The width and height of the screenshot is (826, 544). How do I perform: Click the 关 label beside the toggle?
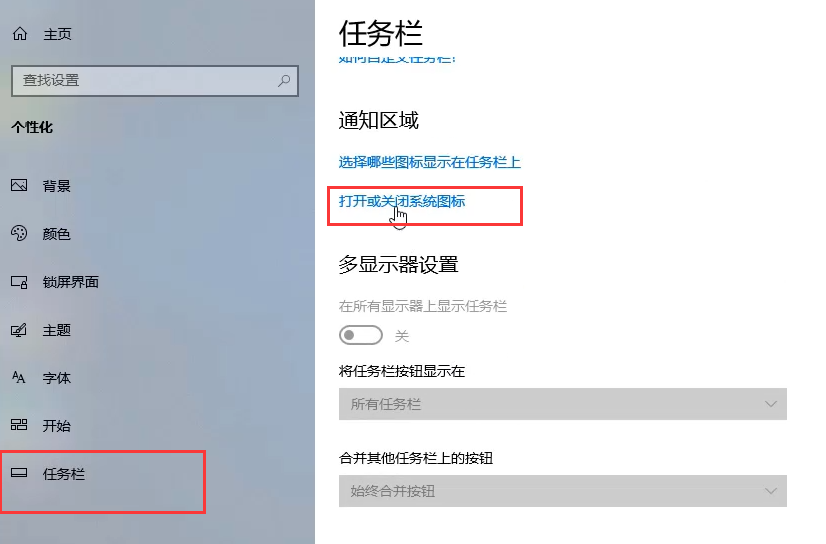[x=402, y=336]
